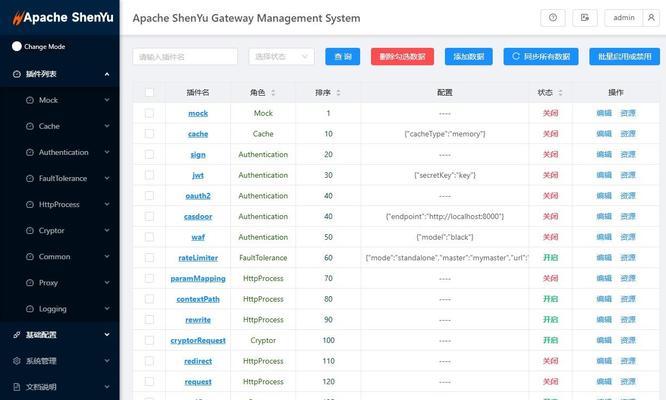This screenshot has height=400, width=666.
Task: Click the Apache ShenYu logo icon
Action: [17, 18]
